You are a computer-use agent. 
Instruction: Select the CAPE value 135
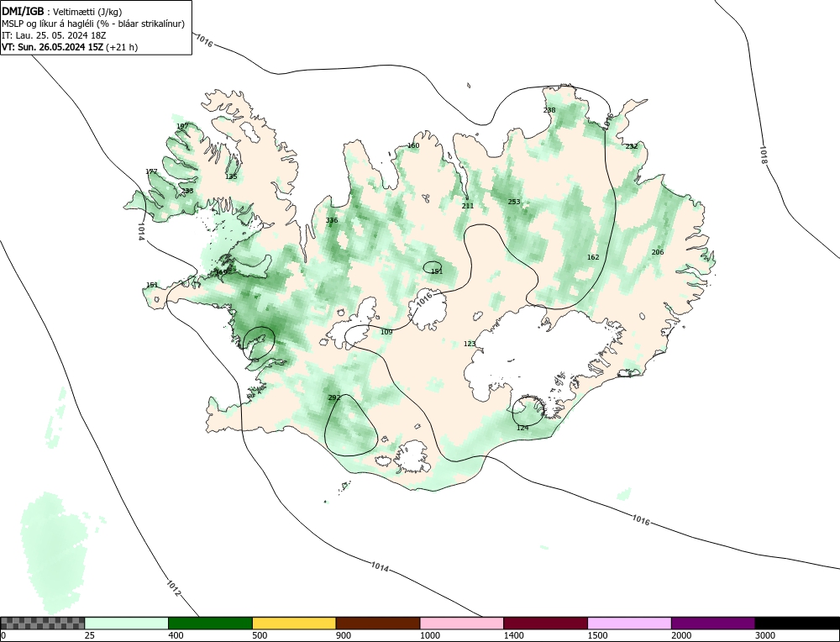[231, 176]
